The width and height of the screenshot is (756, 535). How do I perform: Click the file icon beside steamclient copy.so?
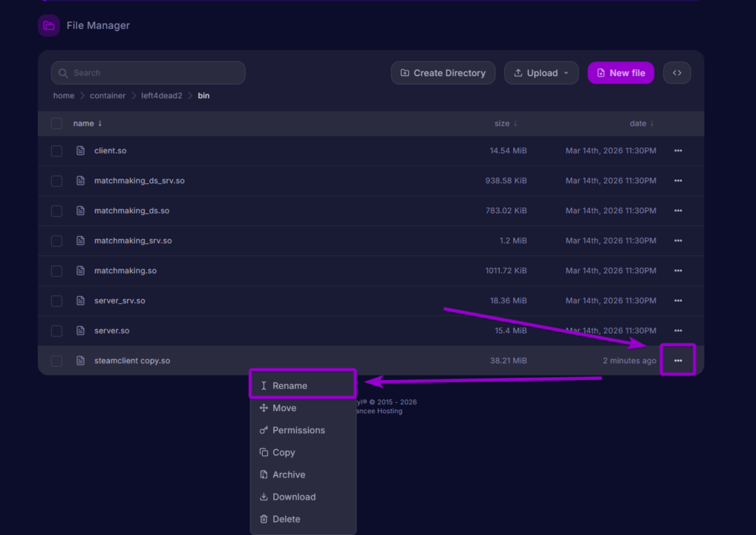80,360
